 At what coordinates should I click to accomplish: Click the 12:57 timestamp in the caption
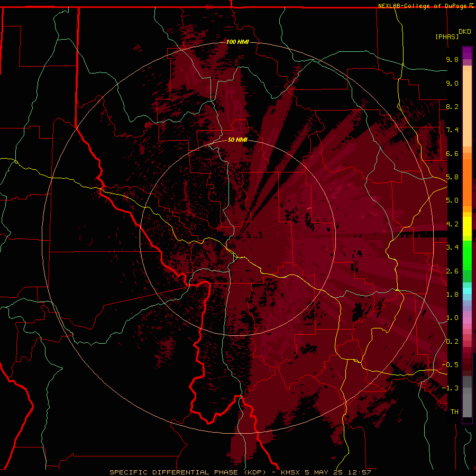360,472
